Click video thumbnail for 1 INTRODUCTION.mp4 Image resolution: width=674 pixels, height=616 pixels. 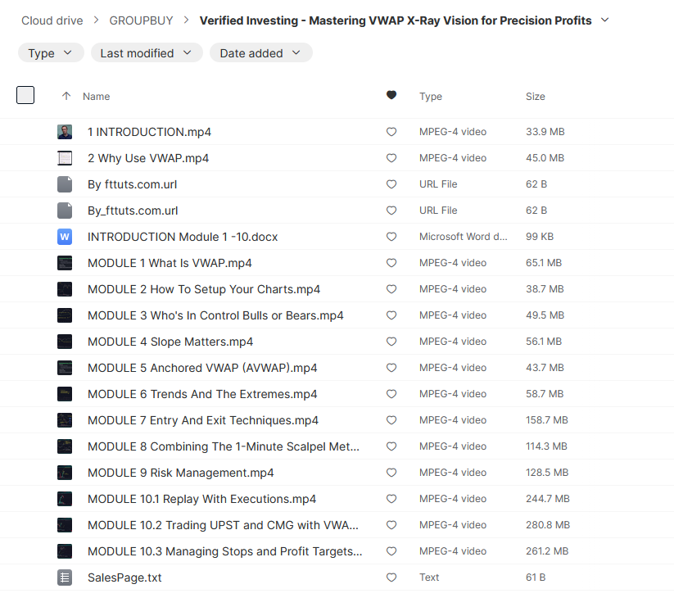(x=65, y=132)
